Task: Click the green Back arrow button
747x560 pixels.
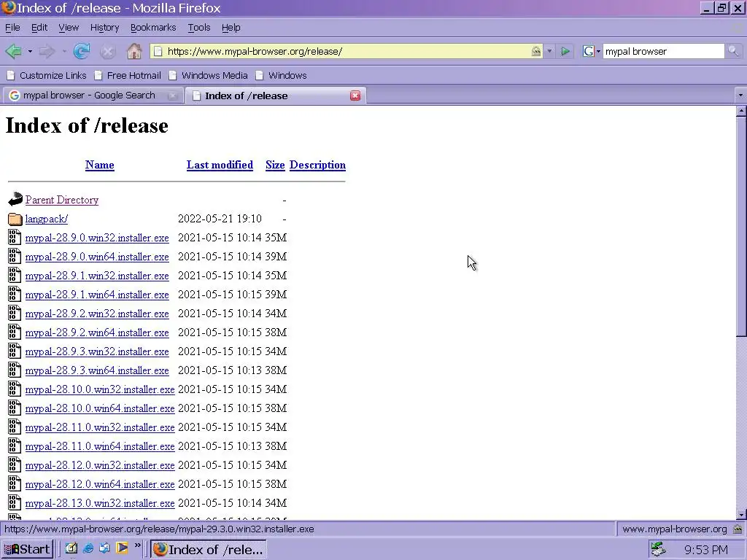Action: tap(13, 51)
